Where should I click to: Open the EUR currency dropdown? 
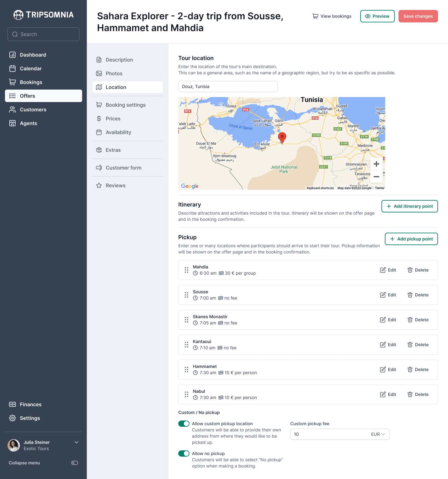[378, 434]
